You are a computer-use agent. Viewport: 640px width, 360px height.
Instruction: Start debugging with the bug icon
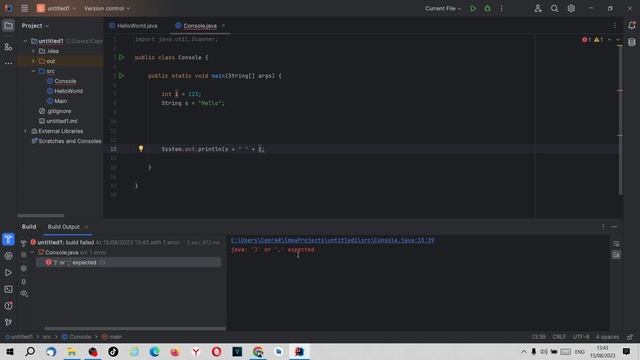(487, 8)
